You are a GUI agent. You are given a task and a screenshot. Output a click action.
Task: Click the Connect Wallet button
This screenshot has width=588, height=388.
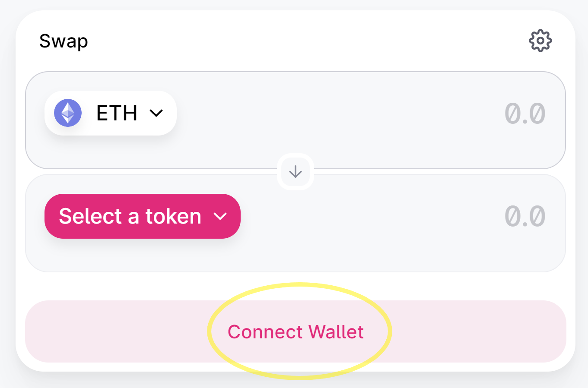(296, 331)
